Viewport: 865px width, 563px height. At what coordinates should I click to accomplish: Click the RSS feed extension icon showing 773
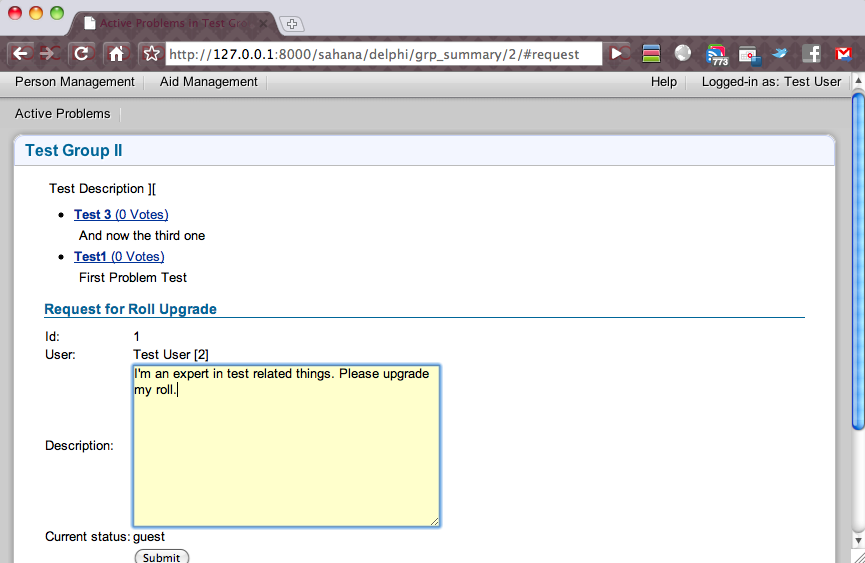[716, 55]
